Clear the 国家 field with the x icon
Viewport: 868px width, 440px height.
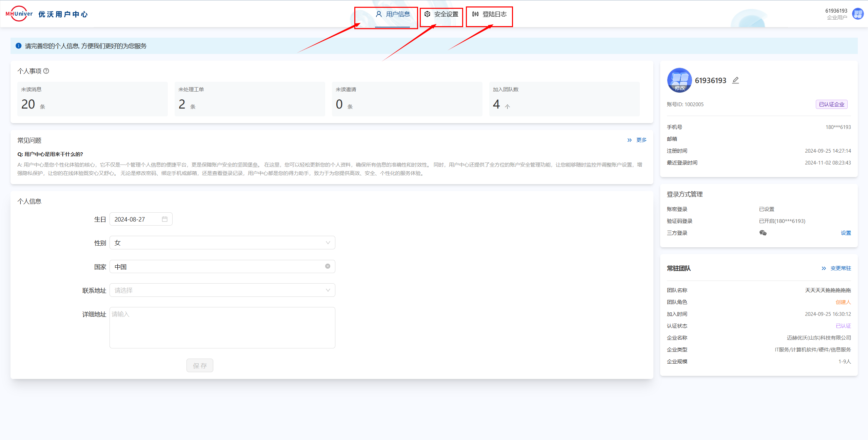328,266
